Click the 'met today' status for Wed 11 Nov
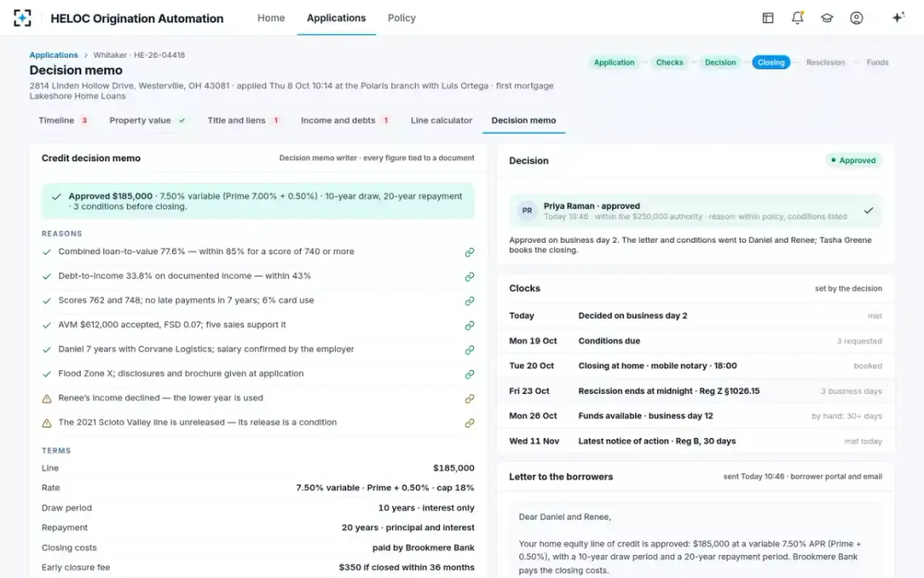Screen dimensions: 924x578 click(x=863, y=442)
